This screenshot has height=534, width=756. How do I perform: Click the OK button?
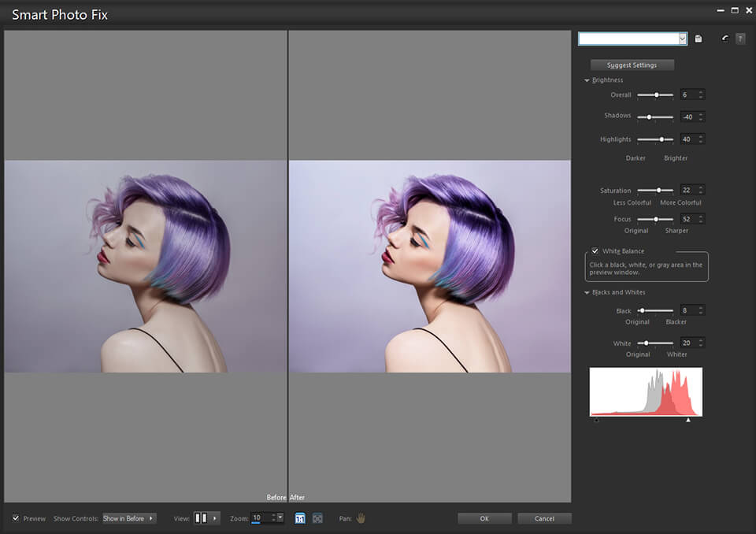click(484, 518)
